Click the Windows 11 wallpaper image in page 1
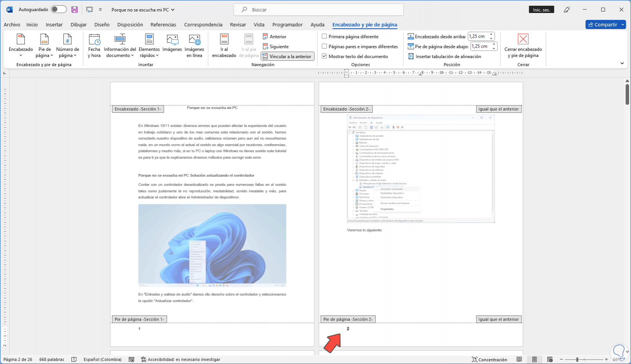The width and height of the screenshot is (631, 364). (x=212, y=245)
